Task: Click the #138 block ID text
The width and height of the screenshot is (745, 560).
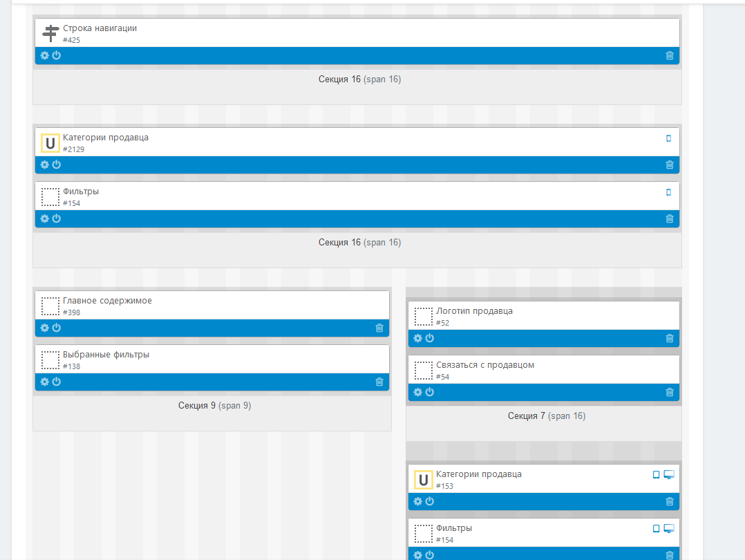Action: point(71,366)
